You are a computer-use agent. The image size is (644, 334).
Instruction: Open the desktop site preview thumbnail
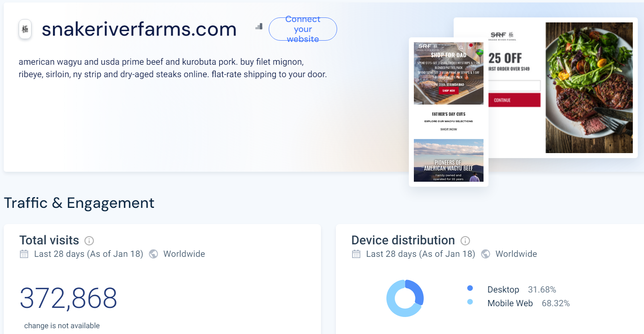coord(563,88)
